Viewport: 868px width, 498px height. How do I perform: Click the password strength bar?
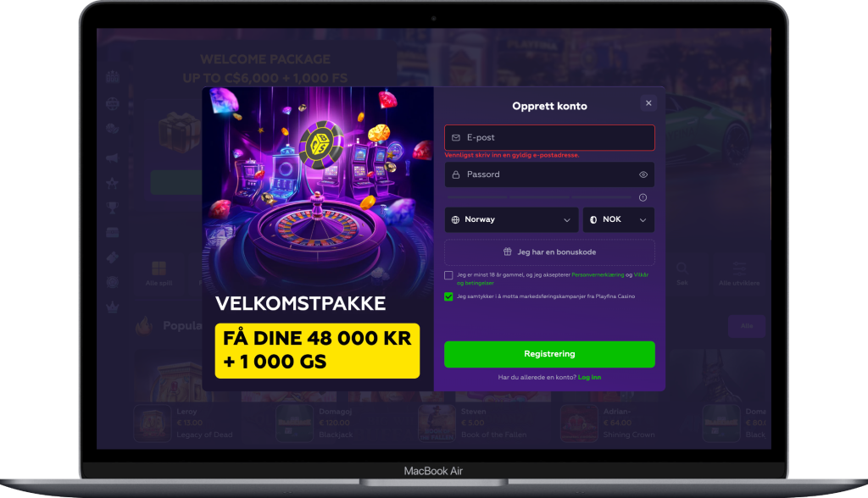[539, 197]
